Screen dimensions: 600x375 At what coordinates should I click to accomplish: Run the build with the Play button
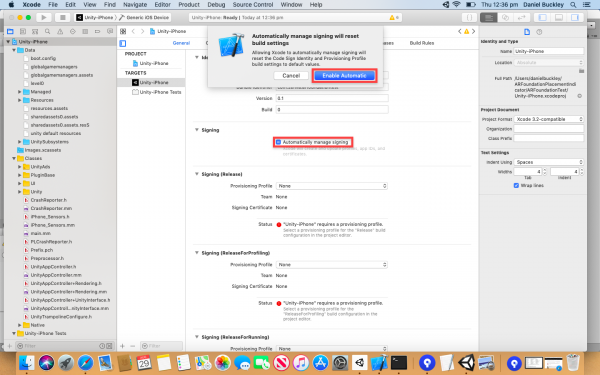tap(44, 17)
